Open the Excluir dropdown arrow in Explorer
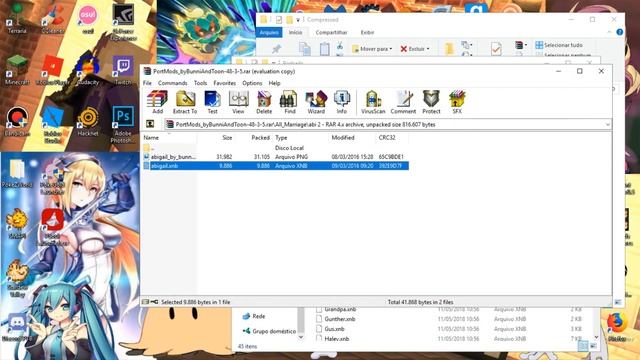 pyautogui.click(x=428, y=49)
